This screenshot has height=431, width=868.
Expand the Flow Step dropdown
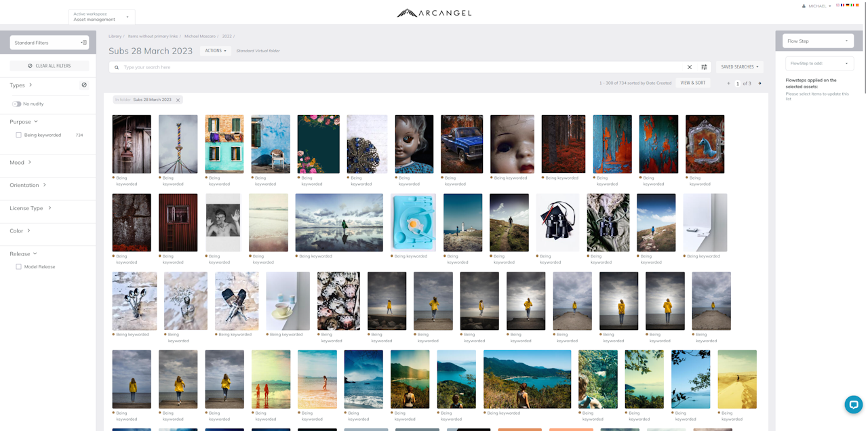click(818, 41)
